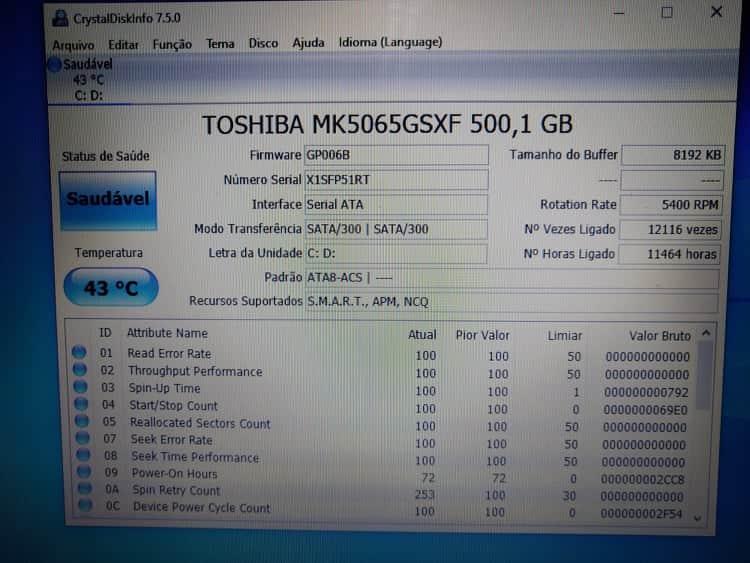Click raw value 000000002F54
This screenshot has width=750, height=563.
coord(641,514)
